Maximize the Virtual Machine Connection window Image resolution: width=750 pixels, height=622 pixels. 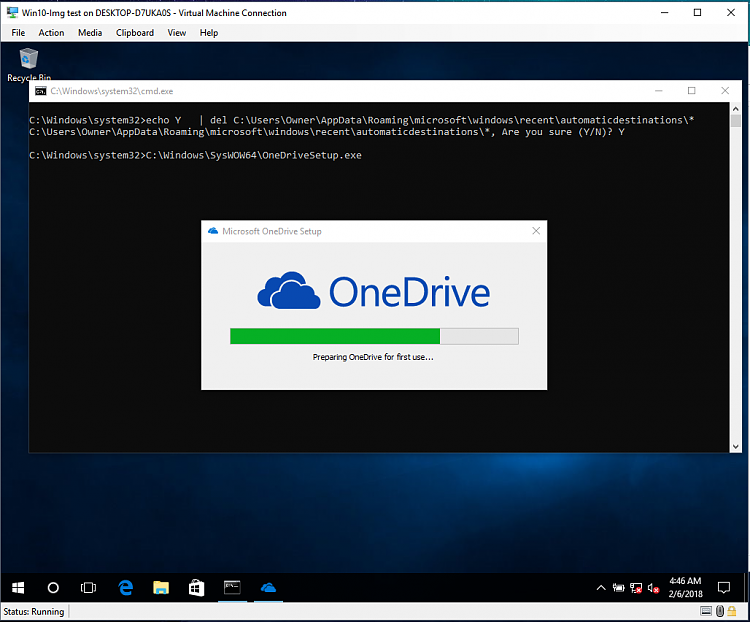(x=697, y=12)
